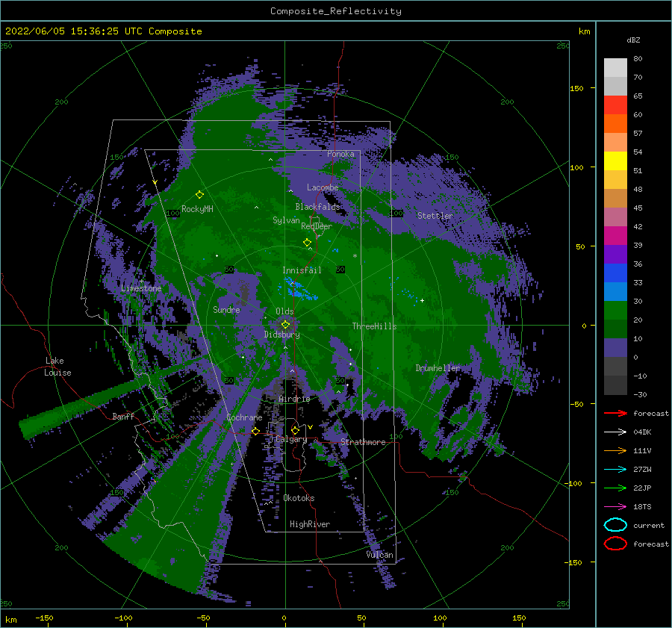Click the Composite_Reflectivity title
This screenshot has height=628, width=672.
tap(335, 11)
